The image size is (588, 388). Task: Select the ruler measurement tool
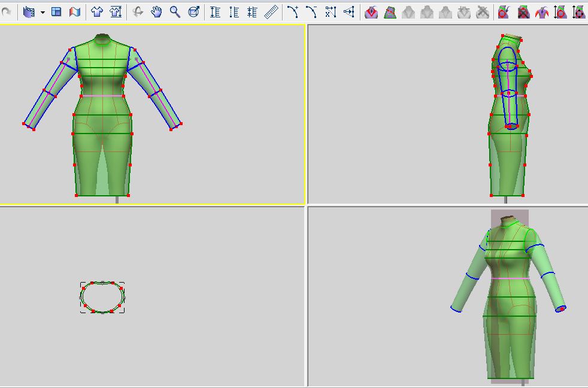(x=271, y=11)
